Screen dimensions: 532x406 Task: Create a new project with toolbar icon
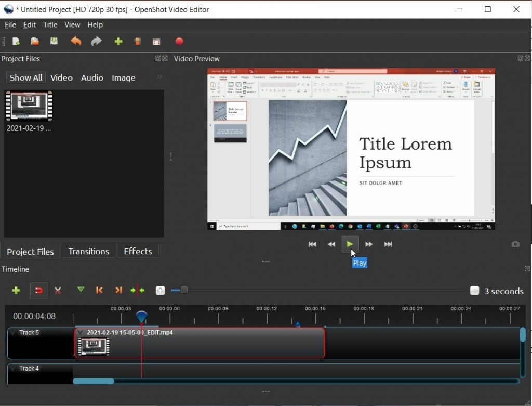tap(16, 42)
